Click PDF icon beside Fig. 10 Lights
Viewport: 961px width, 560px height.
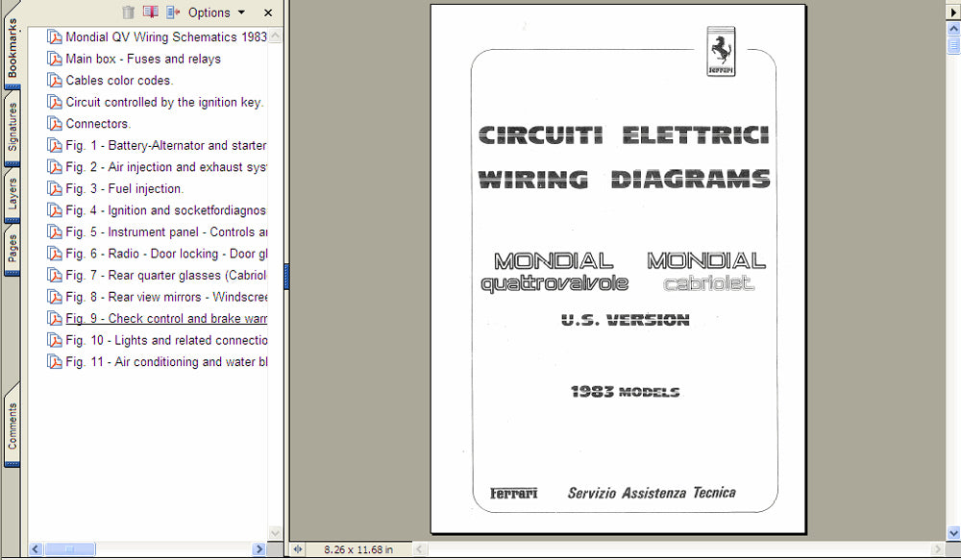click(x=55, y=340)
